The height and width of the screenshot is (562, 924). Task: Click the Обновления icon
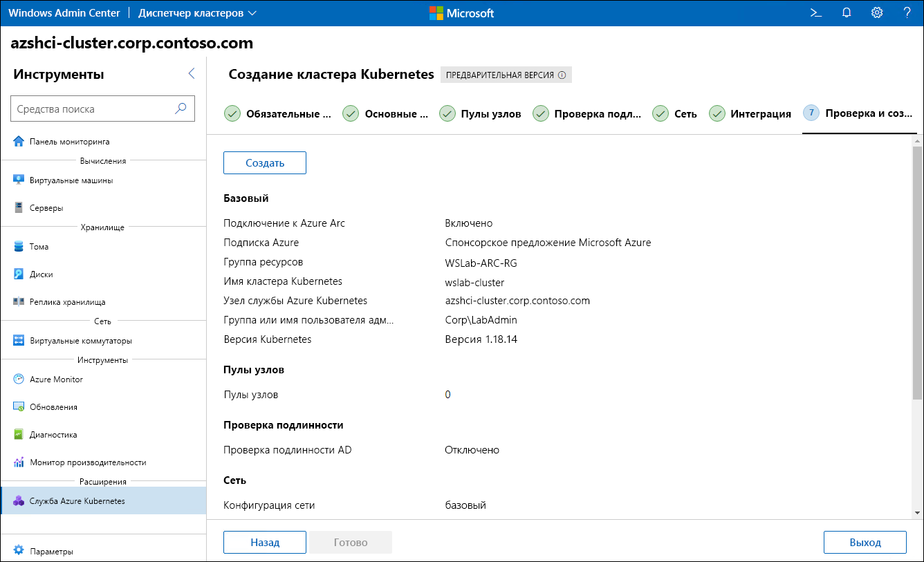[19, 407]
